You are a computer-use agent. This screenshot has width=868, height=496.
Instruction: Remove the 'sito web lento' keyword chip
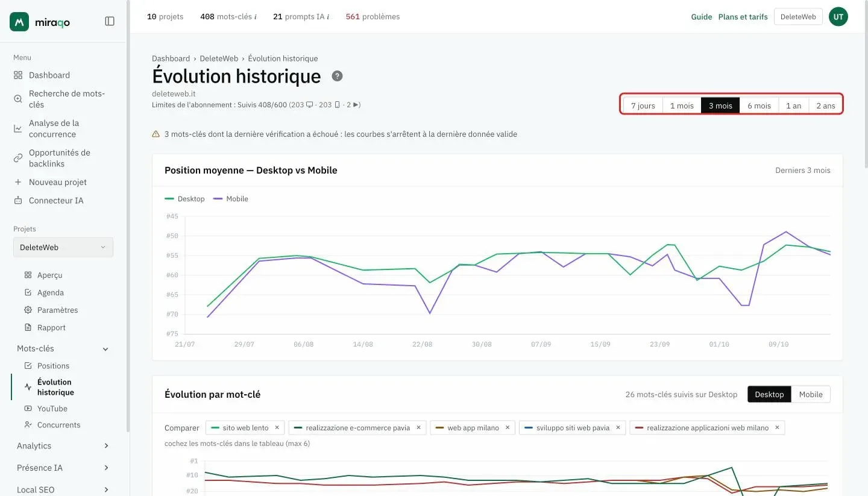277,428
